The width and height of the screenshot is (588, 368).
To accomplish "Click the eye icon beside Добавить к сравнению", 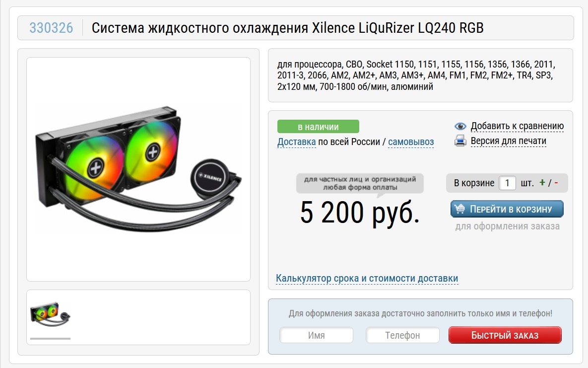I will pos(460,126).
